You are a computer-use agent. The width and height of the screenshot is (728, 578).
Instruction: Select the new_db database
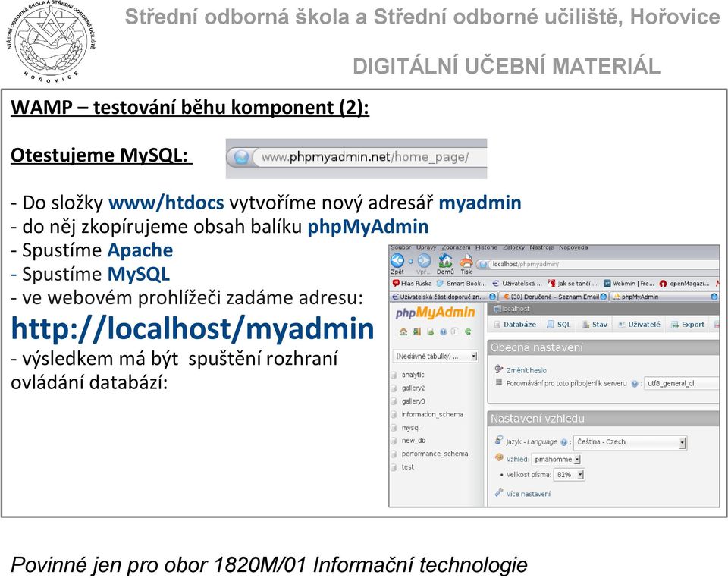pos(413,441)
